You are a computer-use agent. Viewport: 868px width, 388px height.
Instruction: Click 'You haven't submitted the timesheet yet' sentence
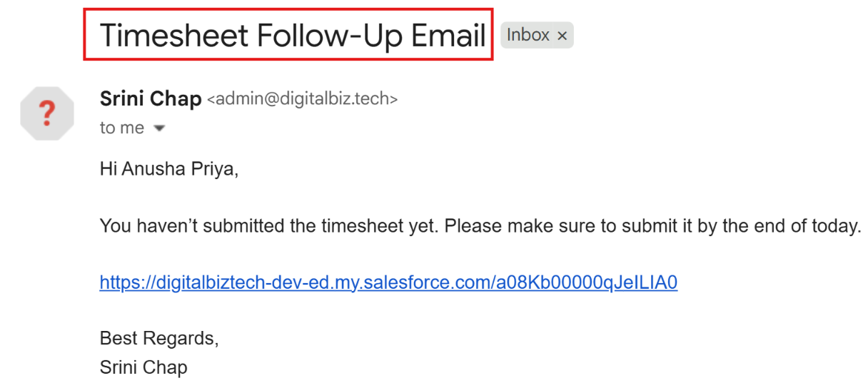pos(271,227)
